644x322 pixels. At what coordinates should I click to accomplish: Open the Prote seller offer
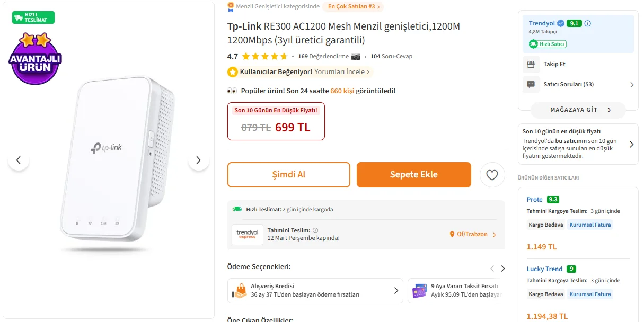(x=534, y=200)
